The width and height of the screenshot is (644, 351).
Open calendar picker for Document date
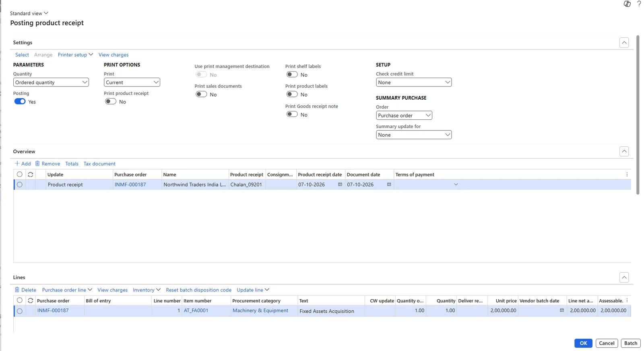pos(389,185)
